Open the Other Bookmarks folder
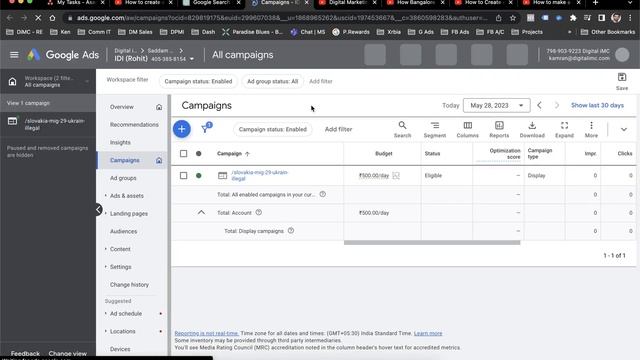Viewport: 640px width, 360px height. [608, 32]
